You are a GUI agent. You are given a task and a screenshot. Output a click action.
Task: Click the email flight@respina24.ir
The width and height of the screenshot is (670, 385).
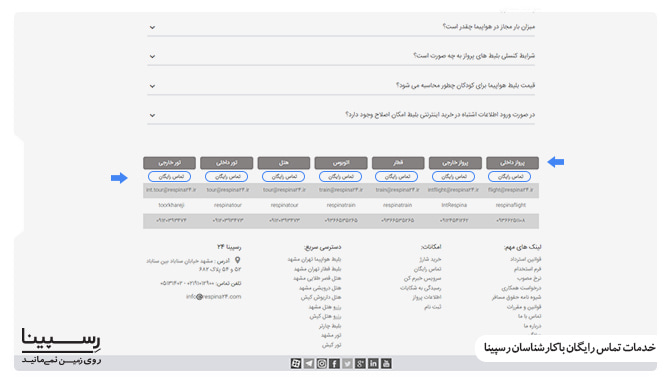pos(511,190)
